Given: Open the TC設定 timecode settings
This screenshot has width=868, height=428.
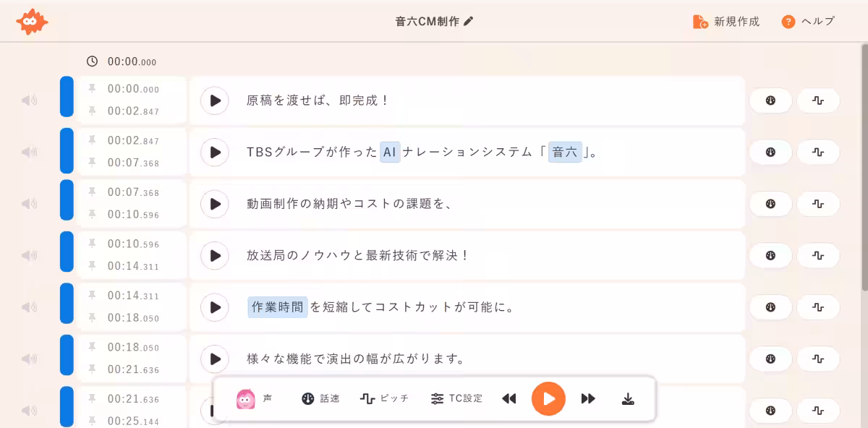Looking at the screenshot, I should click(x=456, y=398).
